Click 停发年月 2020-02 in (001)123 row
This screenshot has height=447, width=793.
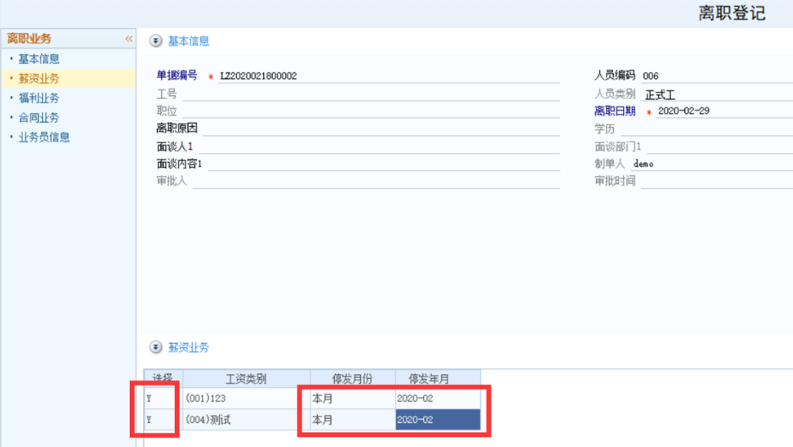coord(438,398)
